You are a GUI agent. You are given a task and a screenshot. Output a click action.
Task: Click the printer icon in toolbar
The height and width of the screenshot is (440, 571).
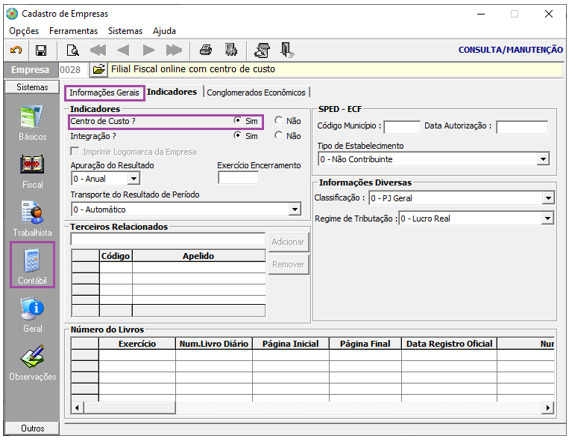206,50
